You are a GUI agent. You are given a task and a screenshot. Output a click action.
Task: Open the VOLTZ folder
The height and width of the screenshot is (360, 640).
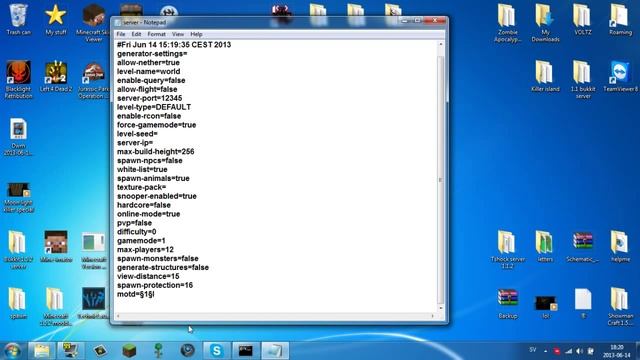pyautogui.click(x=582, y=19)
